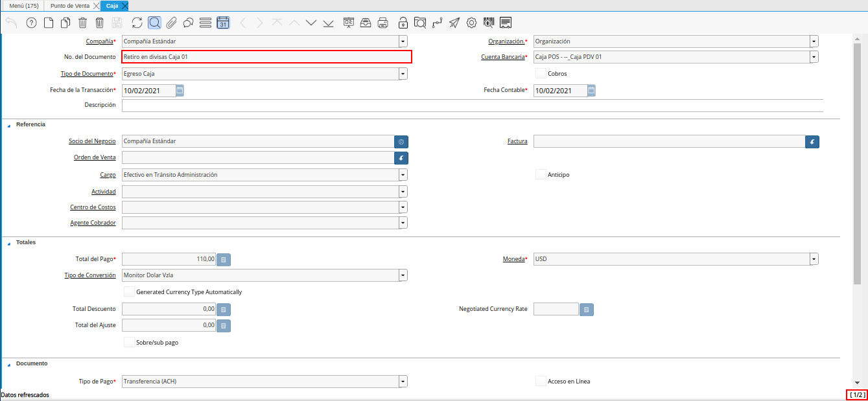Click the Help question mark icon
The width and height of the screenshot is (868, 401).
[x=31, y=23]
